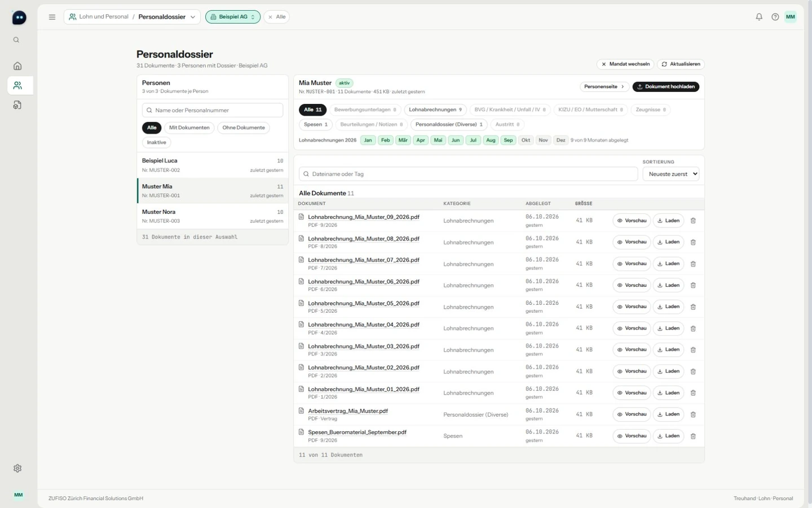This screenshot has width=812, height=508.
Task: Delete Lohnabrechnung_Mia_Muster_09_2026.pdf with trash icon
Action: pos(693,221)
